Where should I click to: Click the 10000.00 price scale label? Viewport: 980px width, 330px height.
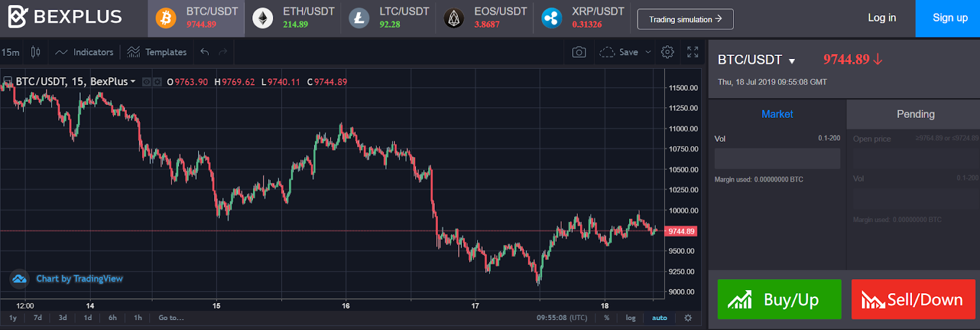tap(683, 210)
